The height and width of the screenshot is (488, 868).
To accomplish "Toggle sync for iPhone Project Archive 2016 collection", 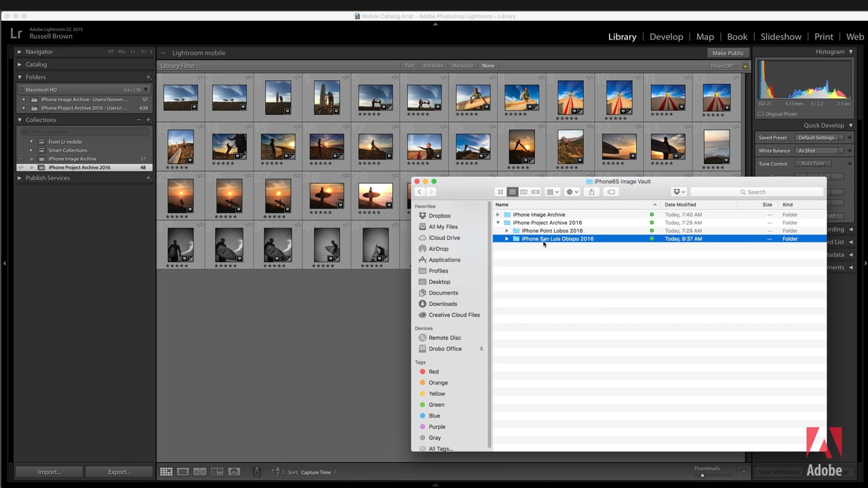I will (x=20, y=167).
